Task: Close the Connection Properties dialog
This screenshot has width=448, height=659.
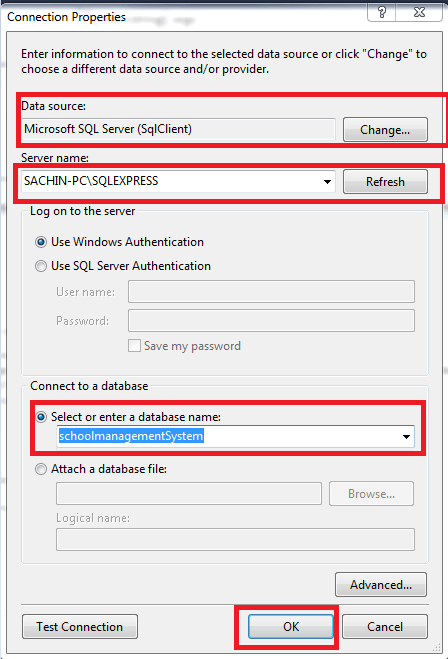Action: pyautogui.click(x=419, y=12)
